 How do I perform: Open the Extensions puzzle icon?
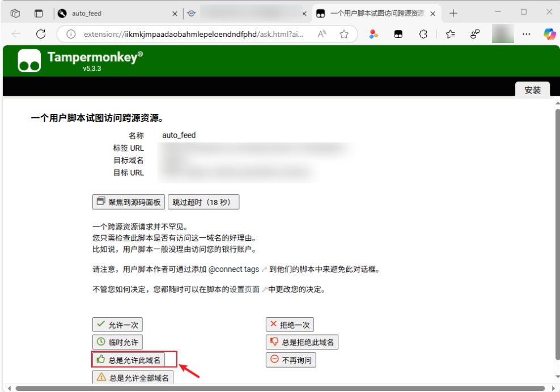[423, 34]
